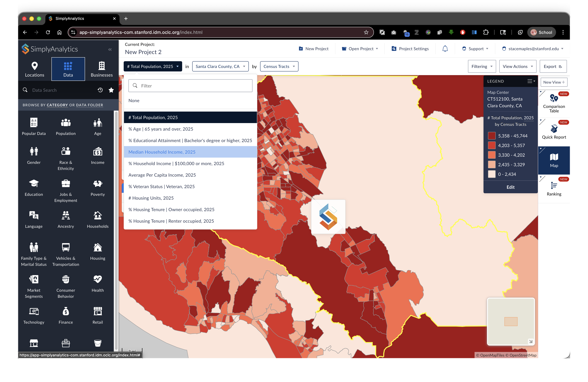Viewport: 588px width, 382px height.
Task: Choose the Poverty category icon
Action: [x=98, y=183]
